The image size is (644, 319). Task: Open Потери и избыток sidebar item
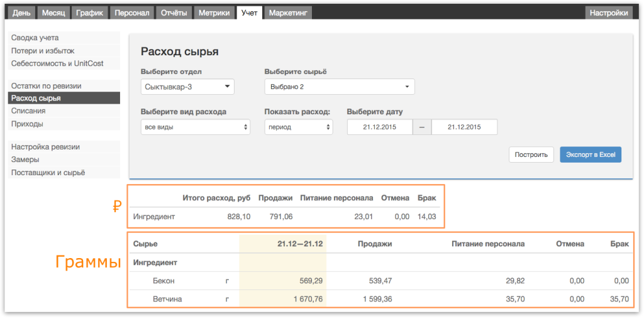pos(64,51)
